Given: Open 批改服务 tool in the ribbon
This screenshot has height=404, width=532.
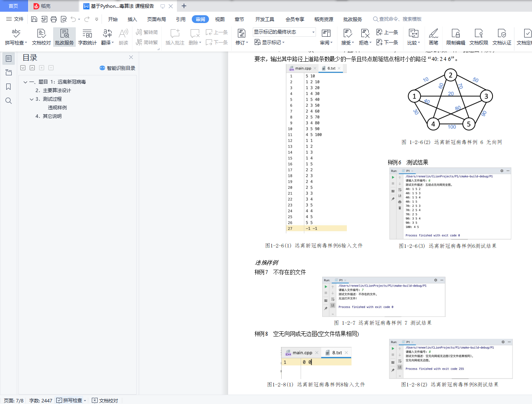Looking at the screenshot, I should pos(64,37).
